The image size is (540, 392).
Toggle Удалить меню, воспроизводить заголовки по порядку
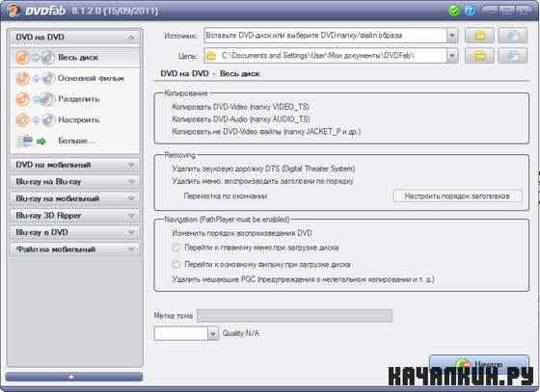click(262, 181)
